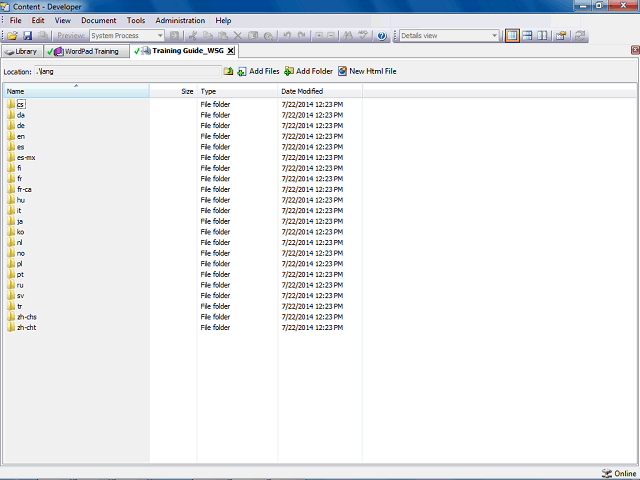Click the properties icon next to refresh
The image size is (640, 480).
click(x=562, y=36)
